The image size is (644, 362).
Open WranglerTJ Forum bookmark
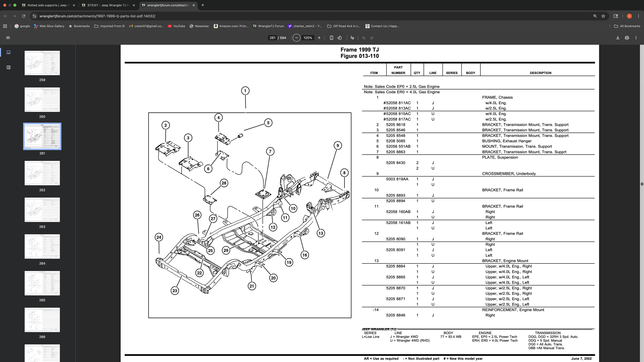[268, 26]
